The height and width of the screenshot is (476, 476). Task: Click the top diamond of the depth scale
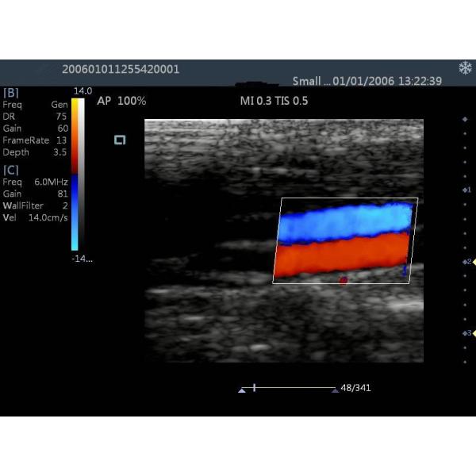point(465,119)
